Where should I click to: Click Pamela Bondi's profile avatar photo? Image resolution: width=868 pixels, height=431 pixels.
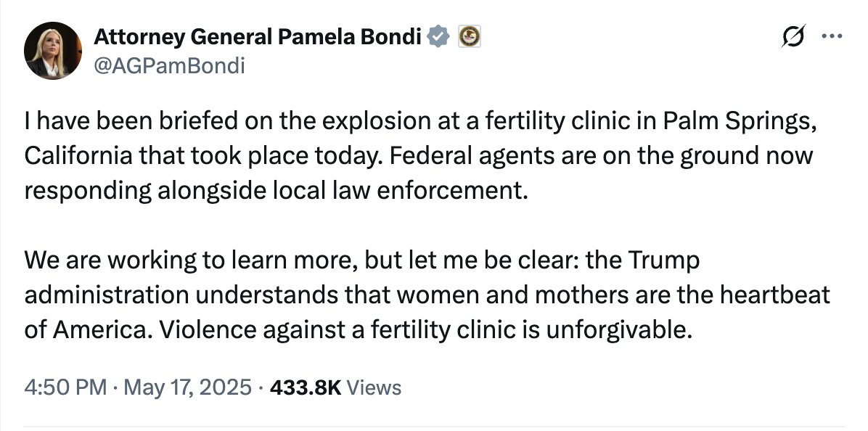click(x=52, y=51)
